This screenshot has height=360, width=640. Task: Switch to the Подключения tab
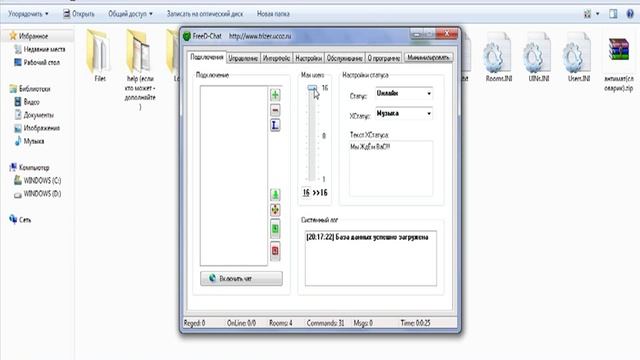[x=207, y=57]
